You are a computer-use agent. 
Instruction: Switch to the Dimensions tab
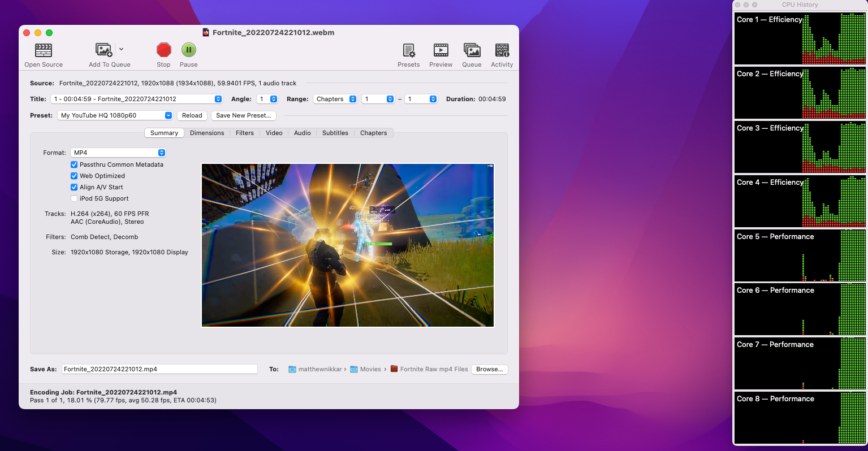[207, 133]
